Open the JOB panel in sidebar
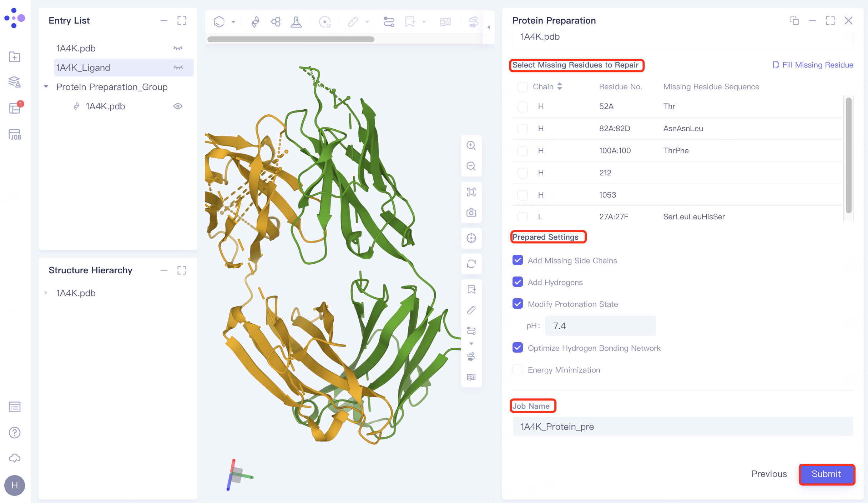 [x=15, y=135]
